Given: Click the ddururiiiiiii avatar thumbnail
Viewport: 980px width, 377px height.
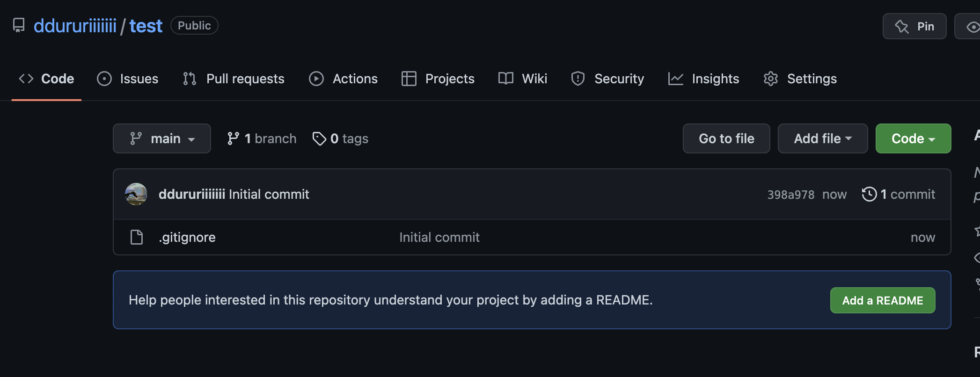Looking at the screenshot, I should 136,194.
